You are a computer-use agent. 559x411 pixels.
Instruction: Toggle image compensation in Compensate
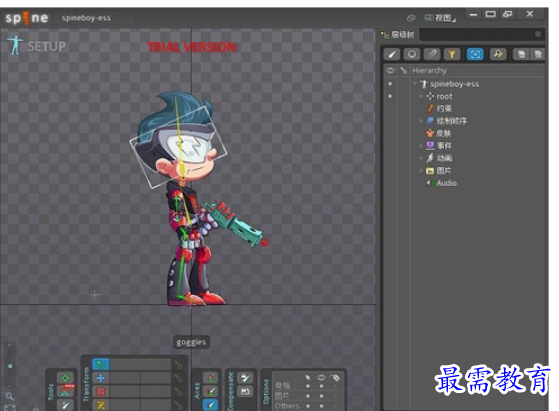coord(245,391)
